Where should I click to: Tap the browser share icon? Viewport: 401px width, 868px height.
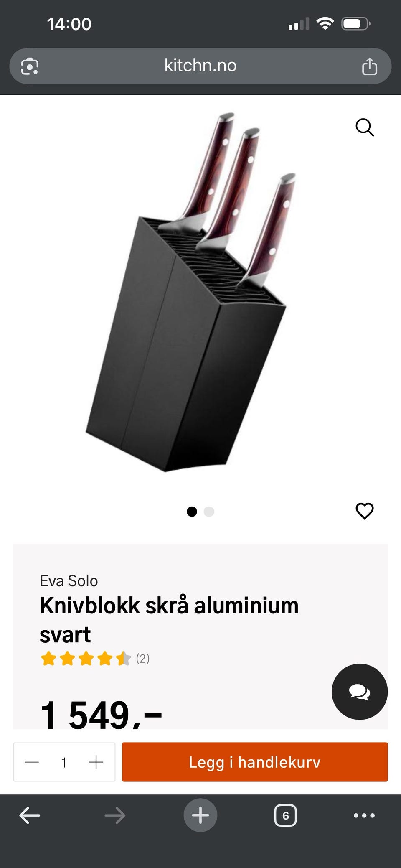pos(369,66)
